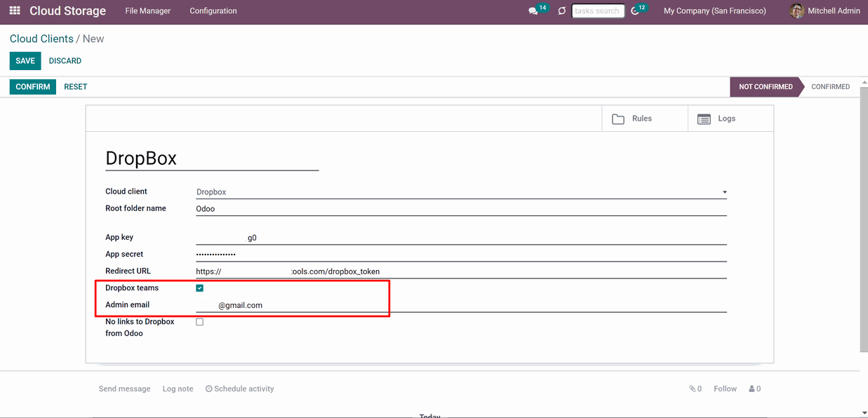
Task: Click Schedule activity link
Action: tap(239, 389)
